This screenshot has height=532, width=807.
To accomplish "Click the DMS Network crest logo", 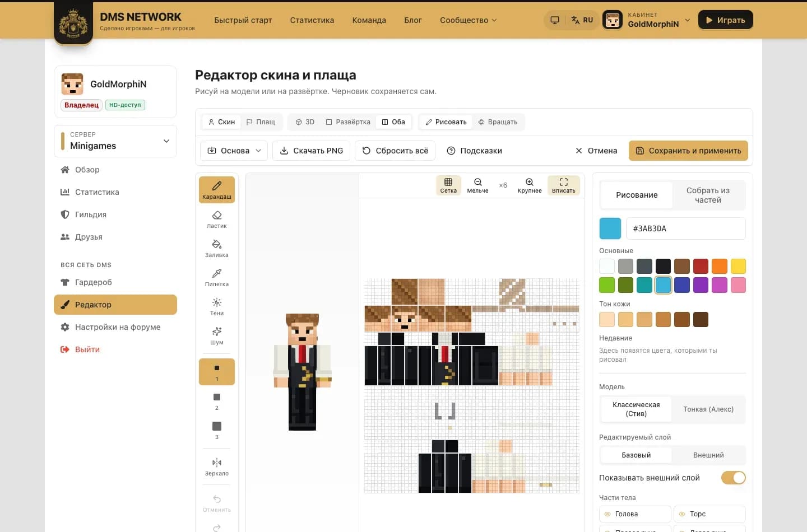I will click(x=73, y=22).
